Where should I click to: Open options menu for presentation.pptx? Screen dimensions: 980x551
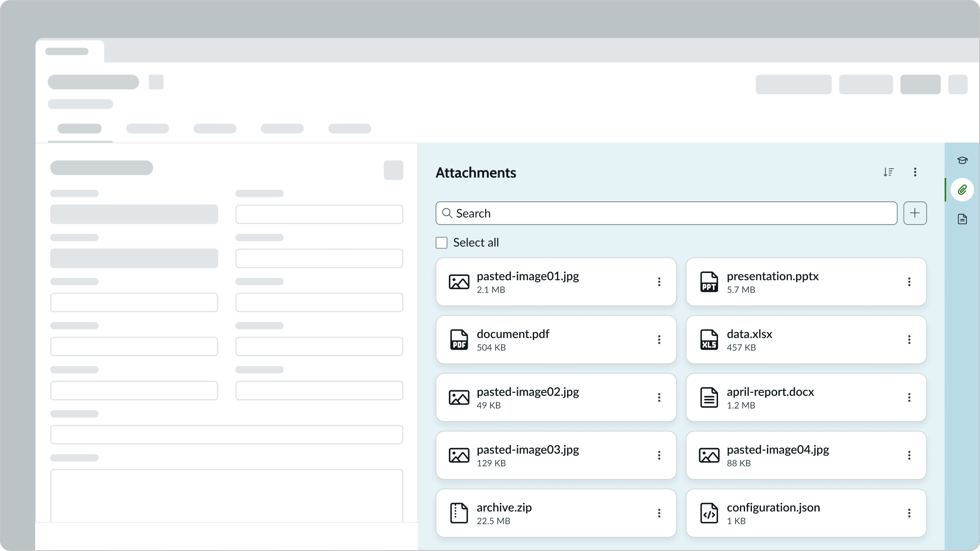(x=909, y=282)
